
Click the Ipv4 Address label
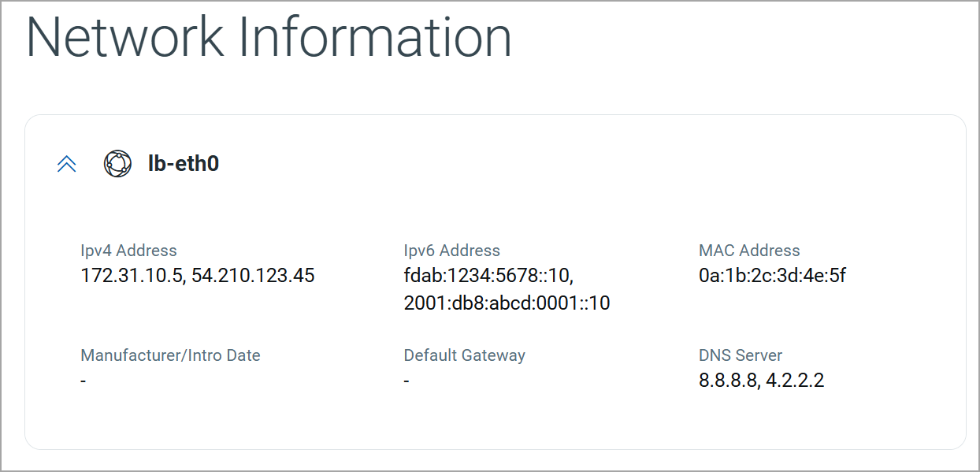pyautogui.click(x=128, y=251)
